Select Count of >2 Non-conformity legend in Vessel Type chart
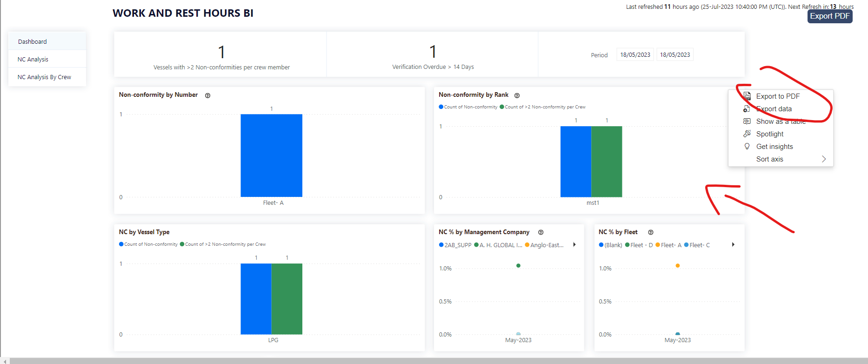Image resolution: width=868 pixels, height=364 pixels. (223, 244)
